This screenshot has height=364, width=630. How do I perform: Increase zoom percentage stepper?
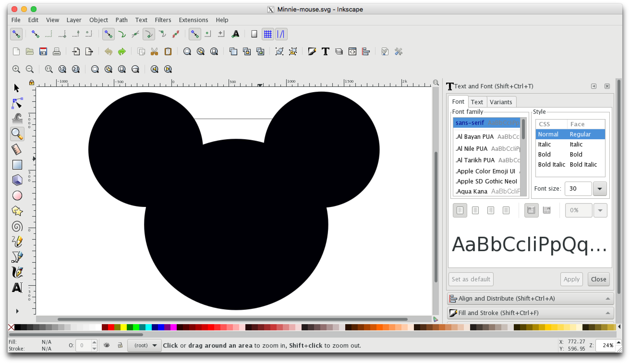coord(618,342)
